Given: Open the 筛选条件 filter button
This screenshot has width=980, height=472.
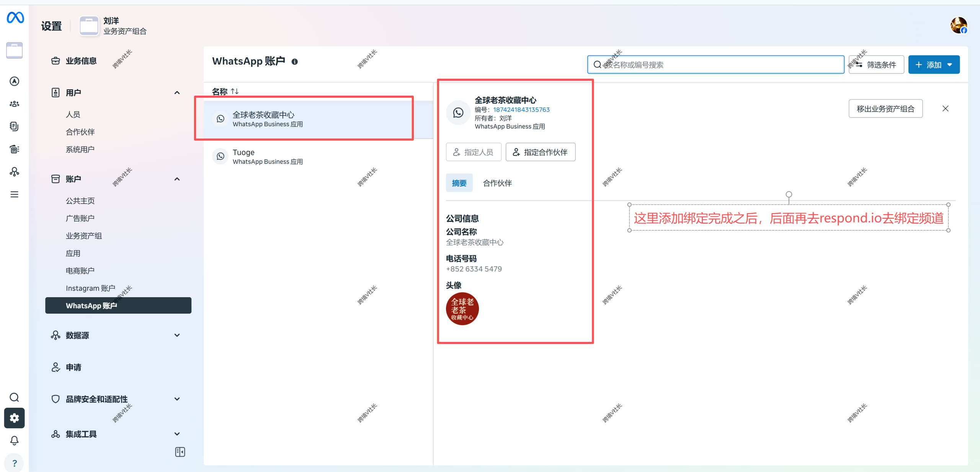Looking at the screenshot, I should click(876, 65).
